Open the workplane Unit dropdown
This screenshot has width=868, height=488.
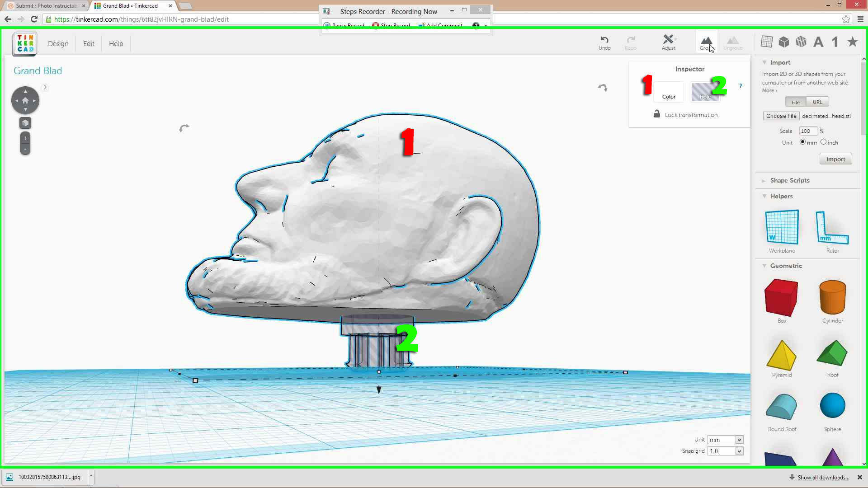click(x=725, y=440)
